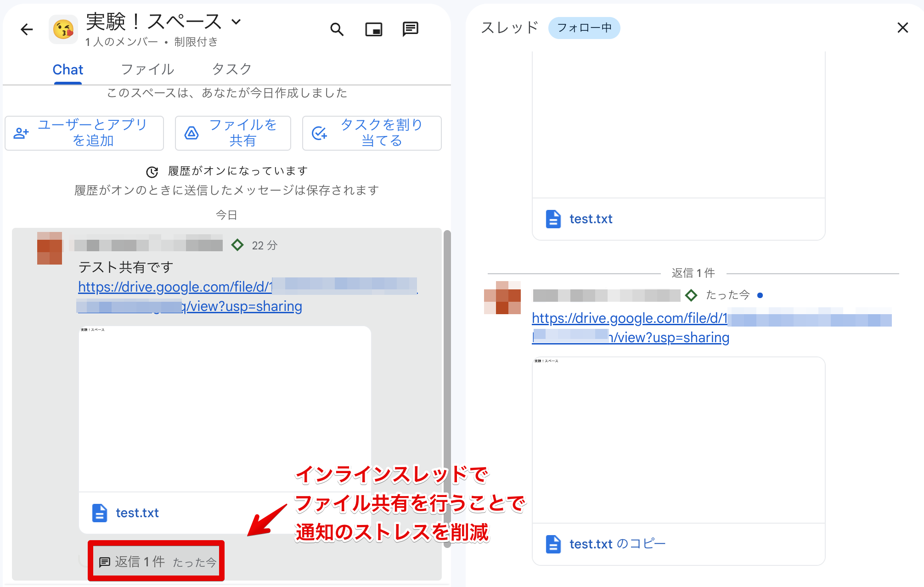This screenshot has height=587, width=924.
Task: Select the Chat tab
Action: pyautogui.click(x=68, y=70)
